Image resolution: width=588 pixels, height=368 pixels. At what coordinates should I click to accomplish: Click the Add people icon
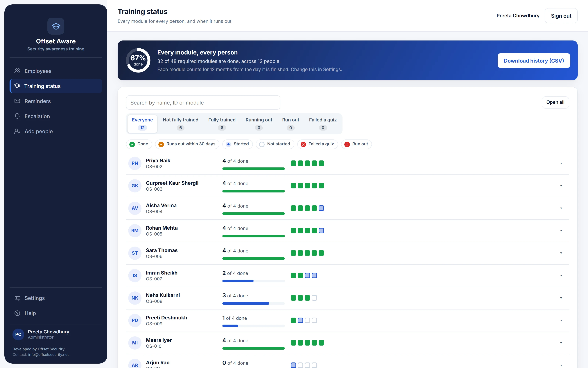point(17,131)
